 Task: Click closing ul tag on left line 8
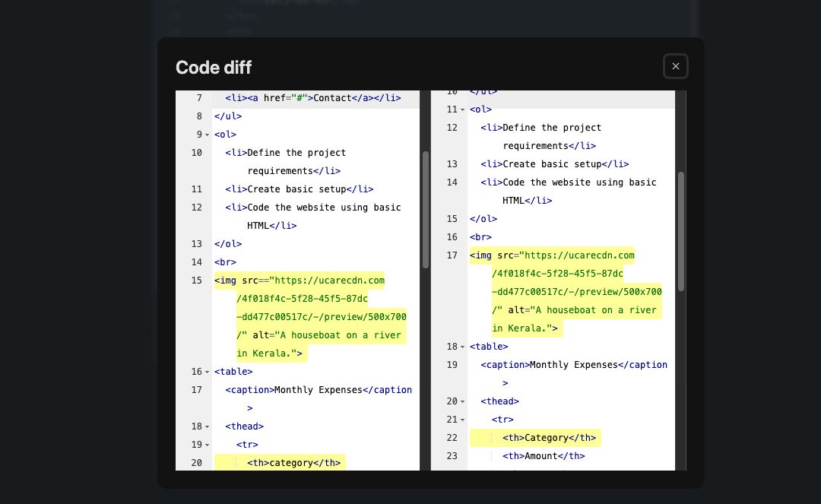(228, 116)
